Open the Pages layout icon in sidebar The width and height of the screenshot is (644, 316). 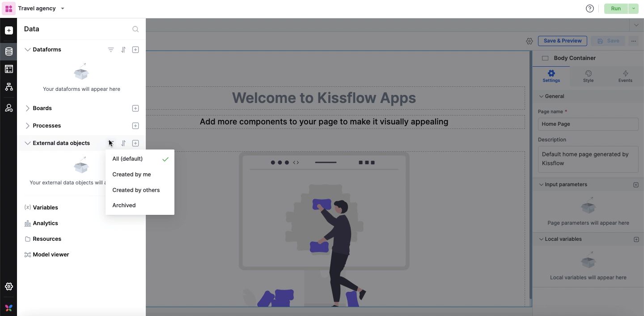pyautogui.click(x=8, y=69)
